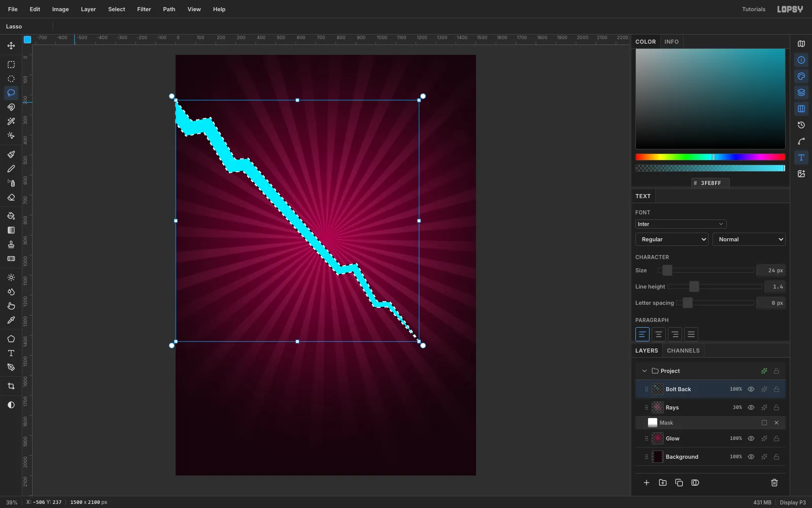Select the Paint Bucket tool

tap(11, 216)
